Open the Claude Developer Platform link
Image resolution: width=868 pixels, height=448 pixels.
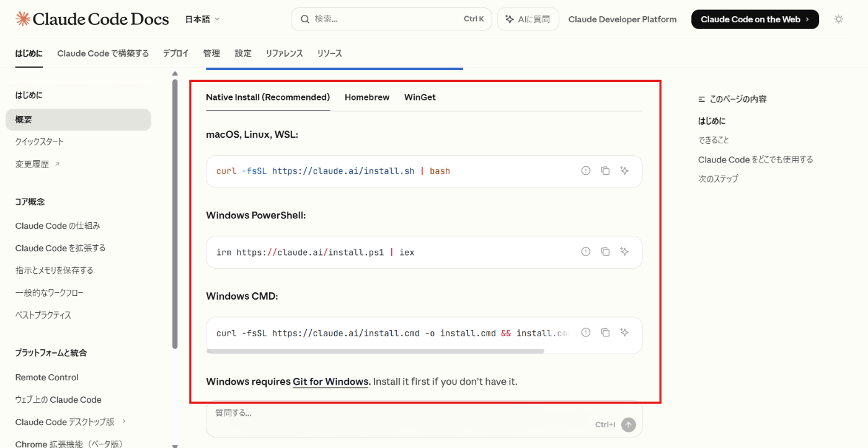tap(622, 19)
